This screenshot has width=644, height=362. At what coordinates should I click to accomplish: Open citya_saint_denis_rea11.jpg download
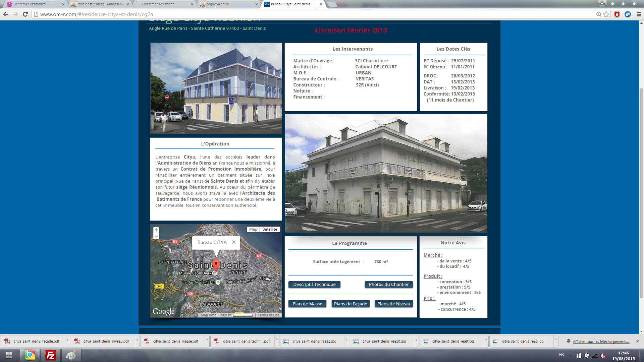coord(313,341)
